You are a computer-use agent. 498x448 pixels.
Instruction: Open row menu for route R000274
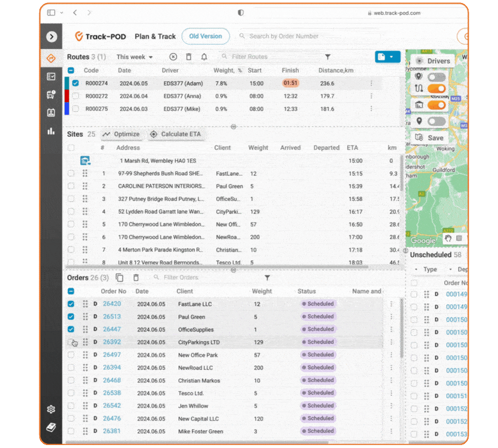pyautogui.click(x=371, y=83)
